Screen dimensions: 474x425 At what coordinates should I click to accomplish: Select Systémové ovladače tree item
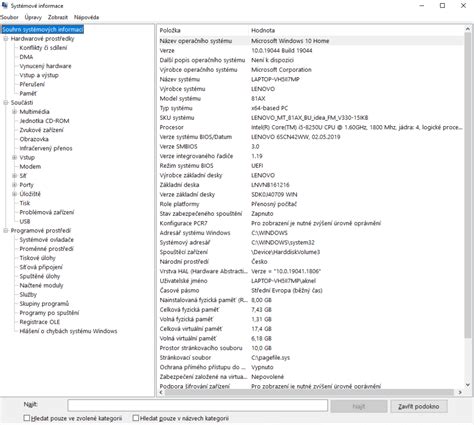pos(47,240)
